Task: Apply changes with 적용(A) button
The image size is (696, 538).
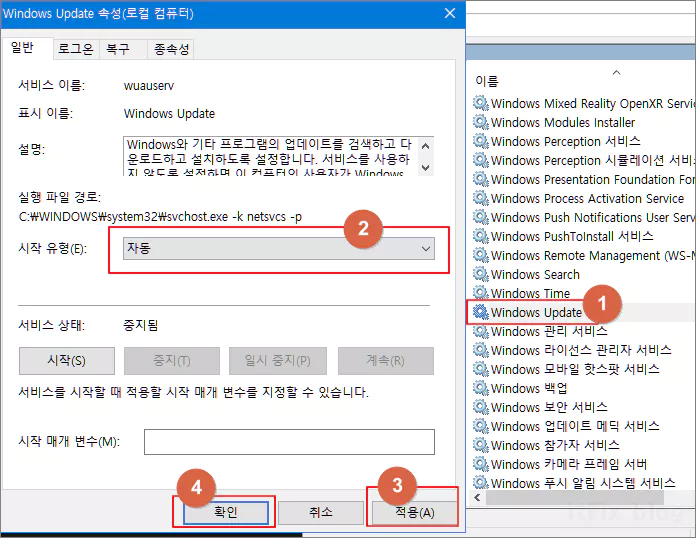Action: tap(415, 513)
